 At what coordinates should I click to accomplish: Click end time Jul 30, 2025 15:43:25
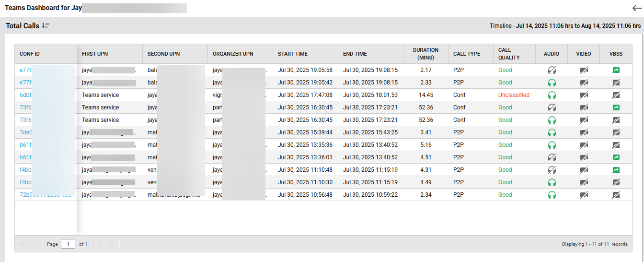coord(370,132)
